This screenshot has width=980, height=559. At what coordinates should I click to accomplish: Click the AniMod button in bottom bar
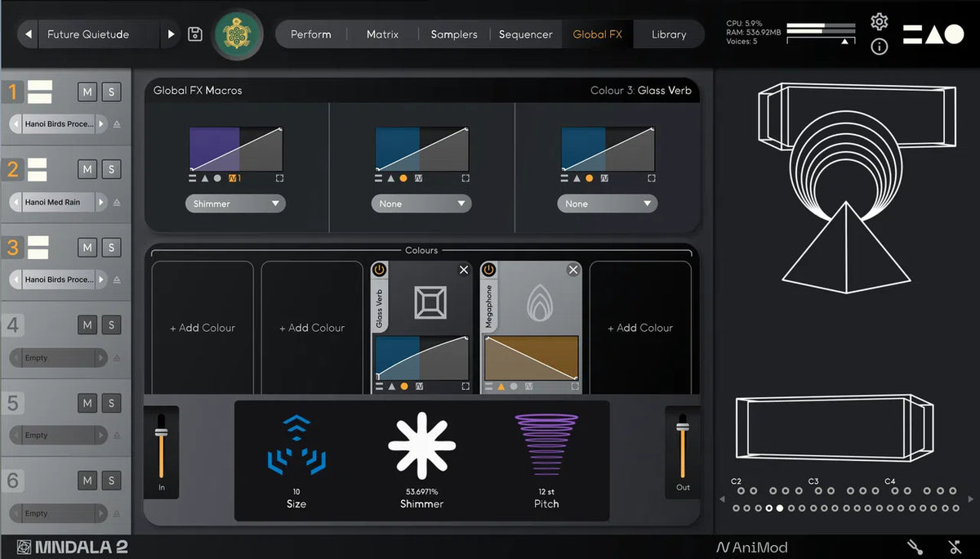pyautogui.click(x=752, y=548)
